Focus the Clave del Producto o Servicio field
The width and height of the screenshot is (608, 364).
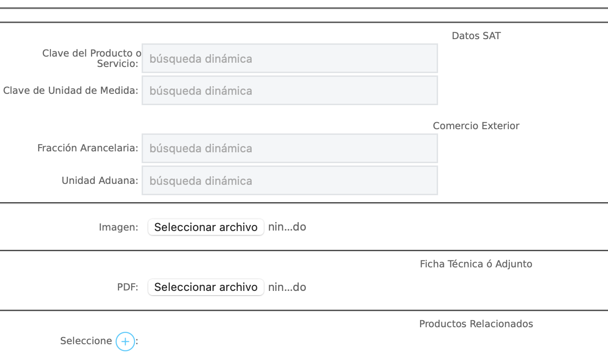coord(289,58)
